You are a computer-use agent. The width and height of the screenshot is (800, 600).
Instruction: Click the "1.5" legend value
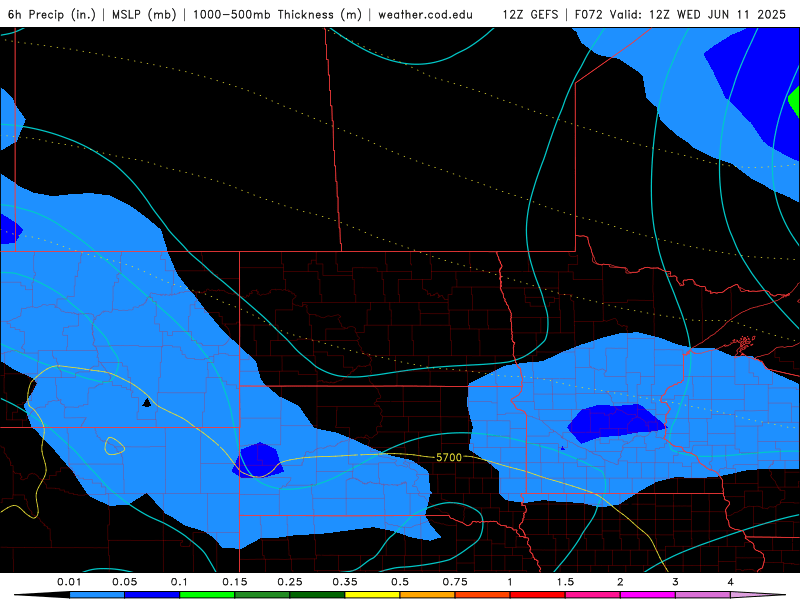(565, 582)
